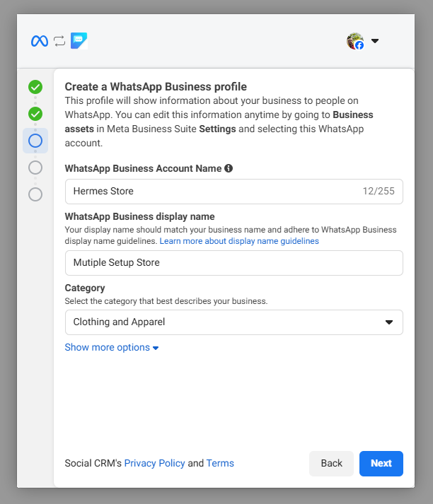Click the Meta logo icon
Image resolution: width=433 pixels, height=504 pixels.
[x=40, y=41]
